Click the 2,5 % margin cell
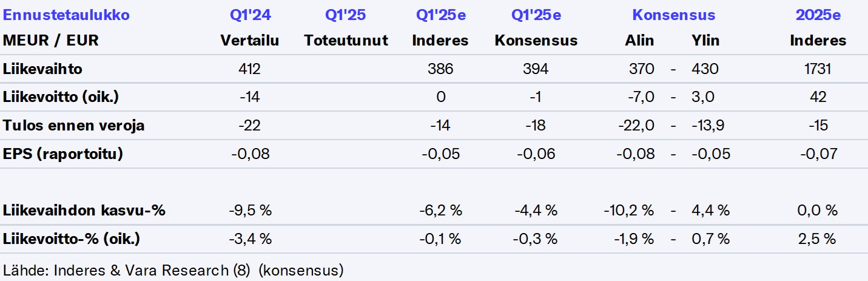 click(x=818, y=239)
